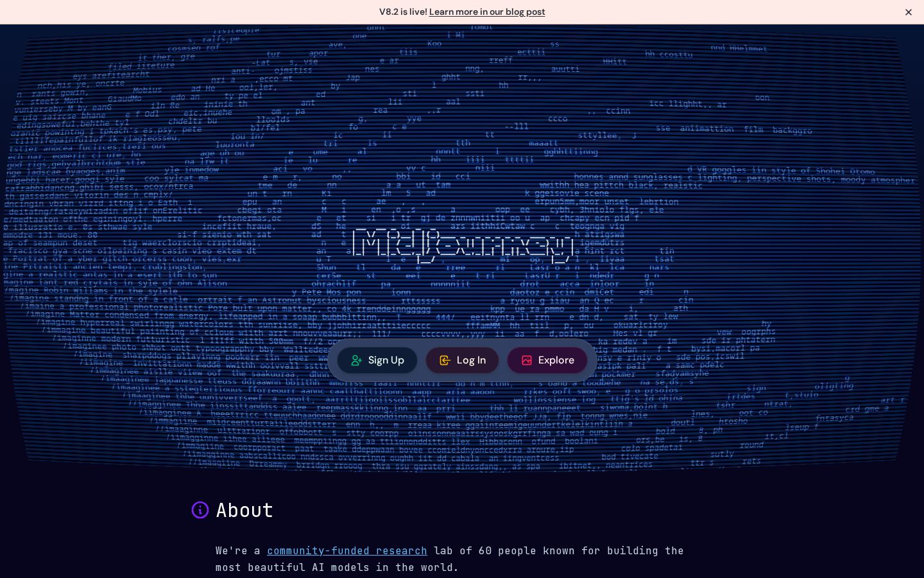
Task: Dismiss the V8.2 announcement banner
Action: (909, 12)
